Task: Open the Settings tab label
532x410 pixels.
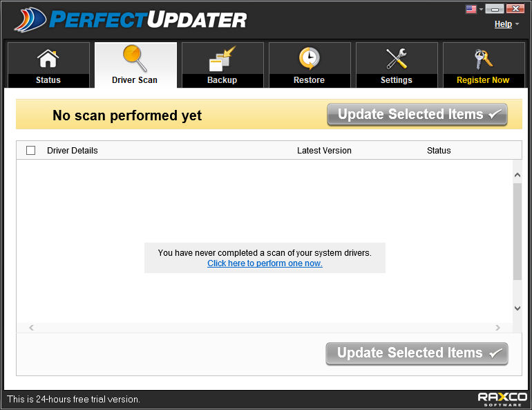Action: pyautogui.click(x=397, y=80)
